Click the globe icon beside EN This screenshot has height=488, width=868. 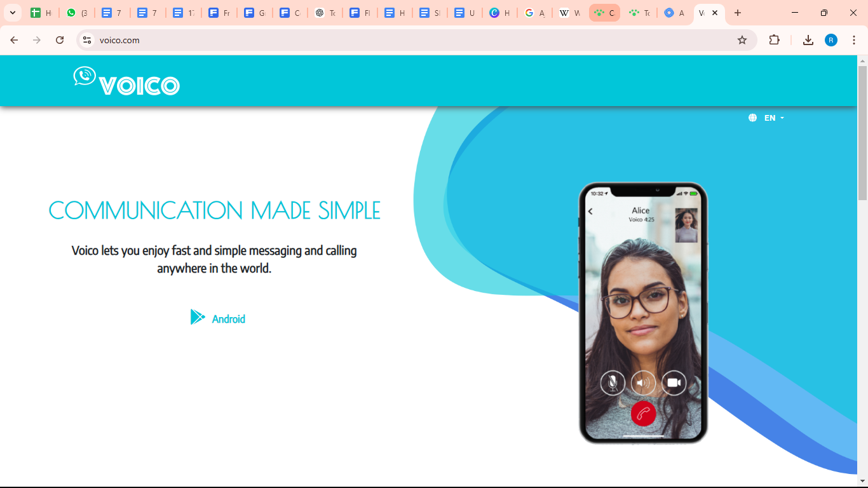tap(752, 118)
